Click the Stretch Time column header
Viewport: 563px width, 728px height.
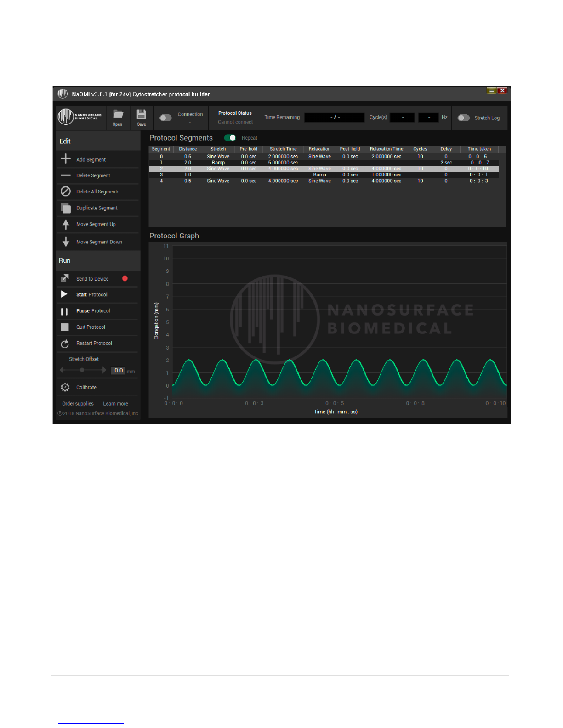click(x=283, y=149)
